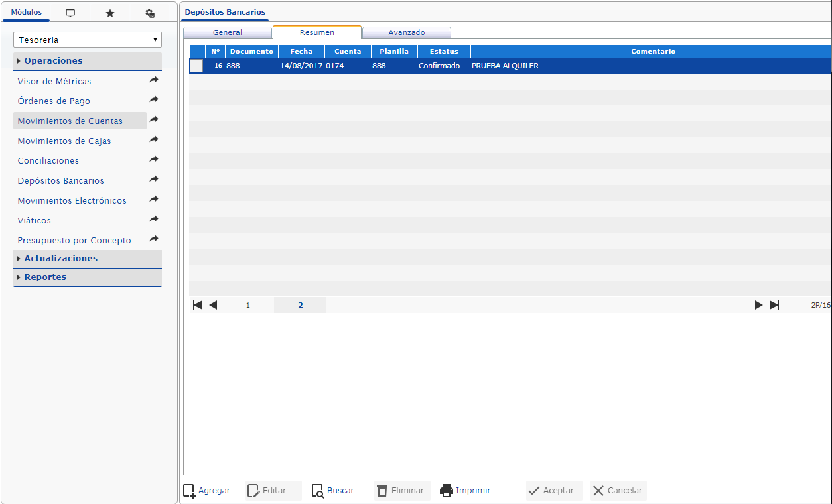Sort by the Planilla column header

(394, 51)
